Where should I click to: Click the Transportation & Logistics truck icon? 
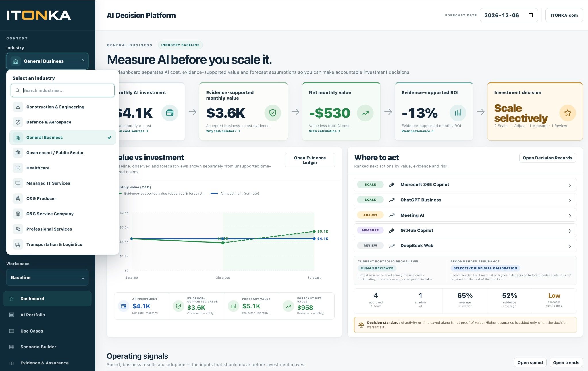pos(18,244)
